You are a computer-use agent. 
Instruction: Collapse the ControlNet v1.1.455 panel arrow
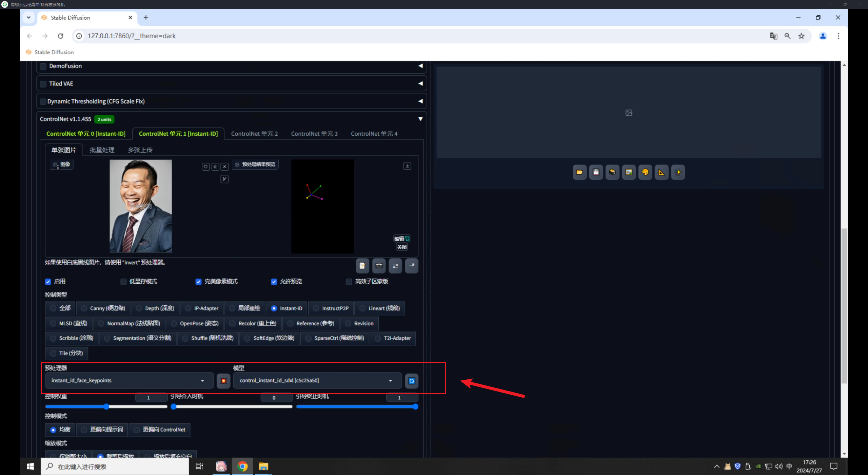[420, 119]
